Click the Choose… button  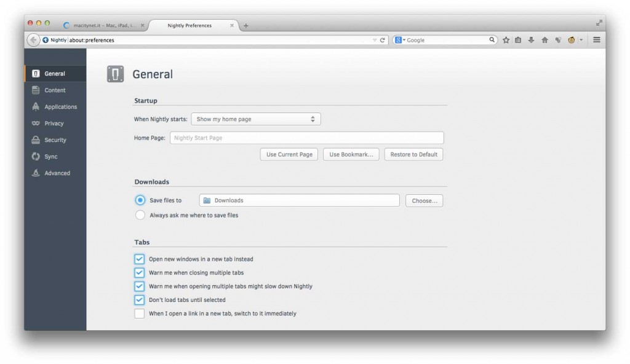click(x=424, y=200)
